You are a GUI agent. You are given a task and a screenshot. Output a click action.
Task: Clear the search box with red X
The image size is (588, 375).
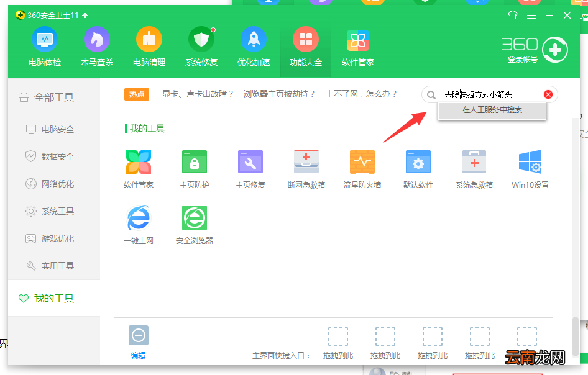[x=548, y=94]
